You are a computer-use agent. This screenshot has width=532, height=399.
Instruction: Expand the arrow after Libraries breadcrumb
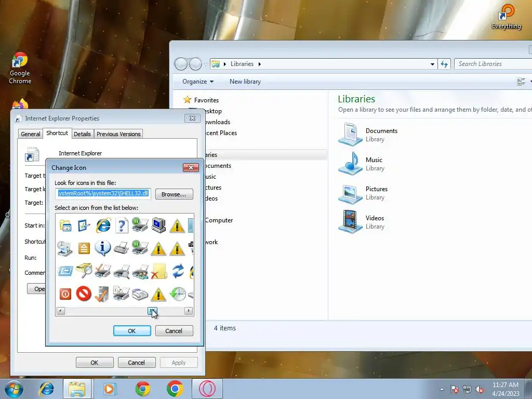(260, 64)
